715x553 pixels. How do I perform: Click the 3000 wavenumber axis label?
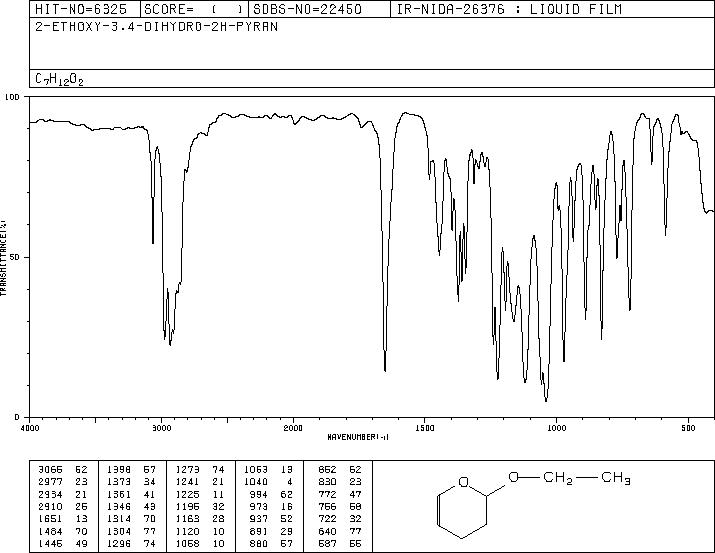coord(161,428)
